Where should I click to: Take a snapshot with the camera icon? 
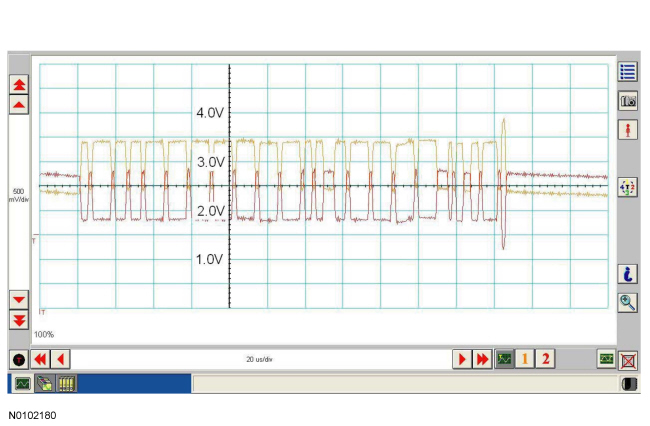point(628,101)
